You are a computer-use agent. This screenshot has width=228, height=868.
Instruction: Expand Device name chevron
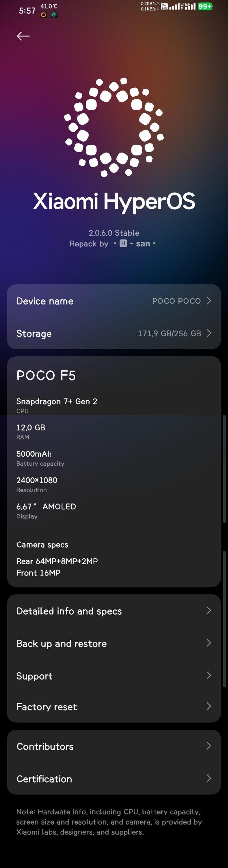click(x=209, y=301)
